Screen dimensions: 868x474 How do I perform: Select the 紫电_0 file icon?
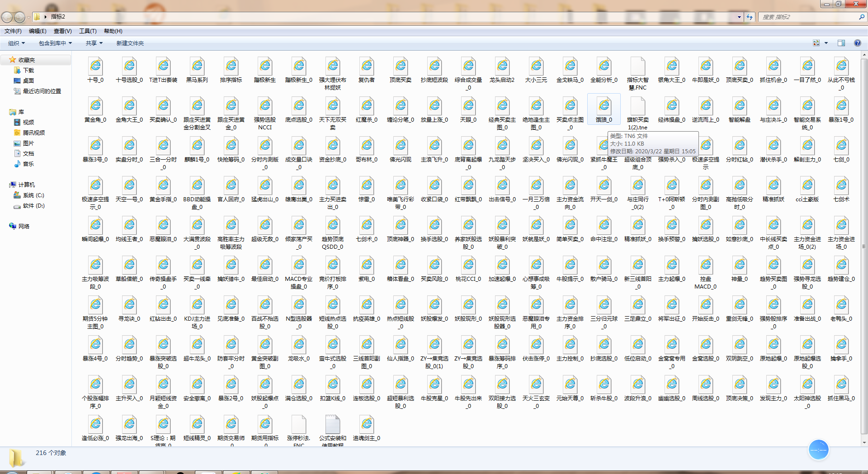click(367, 265)
